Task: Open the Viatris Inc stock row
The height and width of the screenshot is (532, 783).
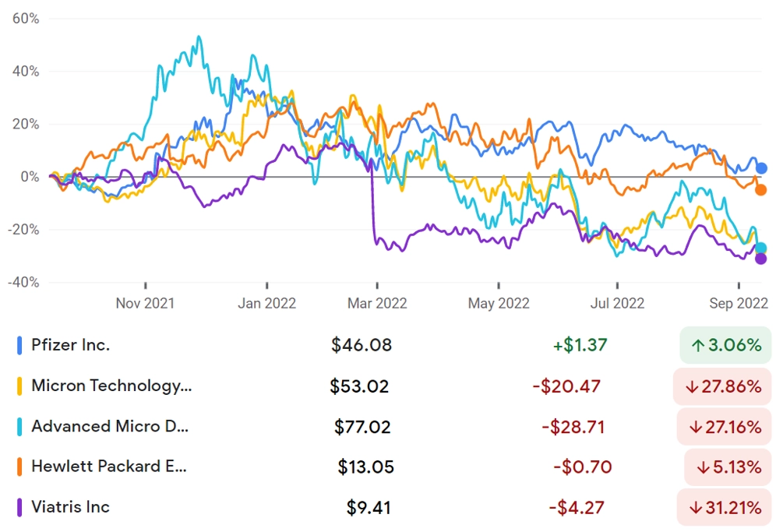Action: click(393, 508)
